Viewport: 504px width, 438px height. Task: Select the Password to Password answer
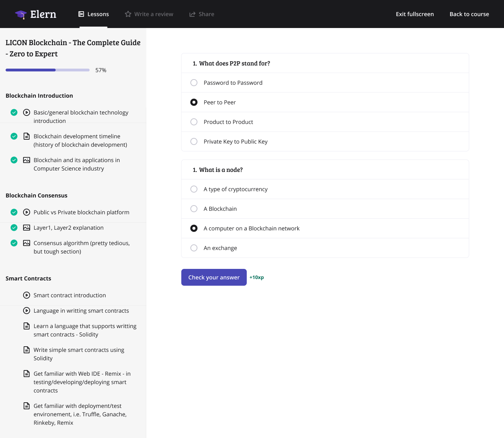pos(194,83)
